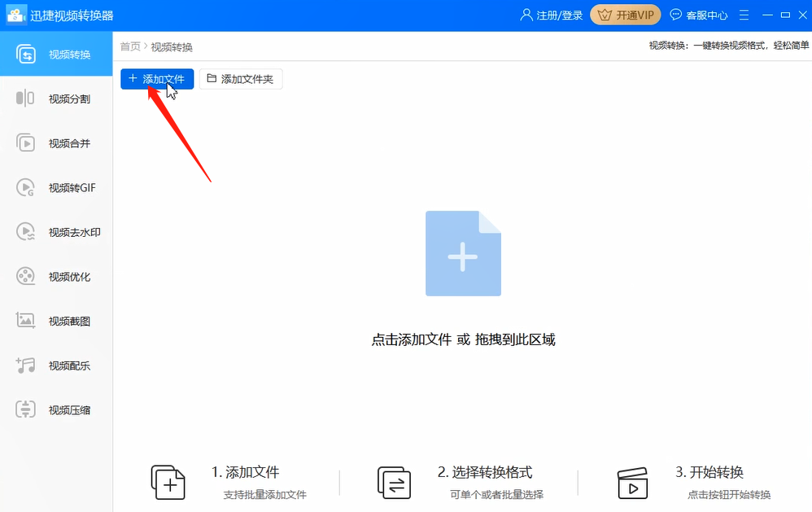Click the step 1 添加文件 stacked files icon

coord(168,484)
